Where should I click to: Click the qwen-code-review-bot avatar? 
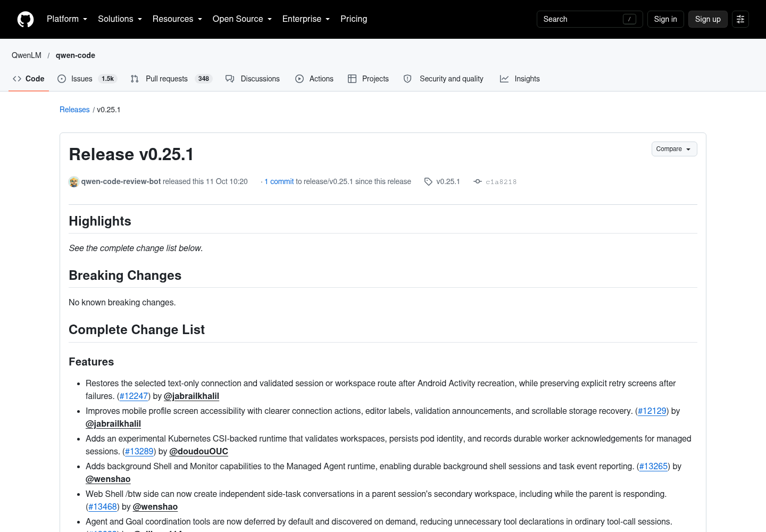pos(74,182)
